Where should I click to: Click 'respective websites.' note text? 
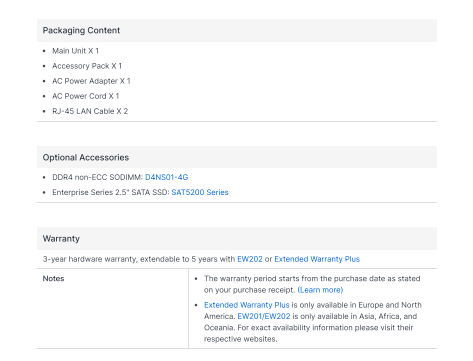[x=240, y=339]
